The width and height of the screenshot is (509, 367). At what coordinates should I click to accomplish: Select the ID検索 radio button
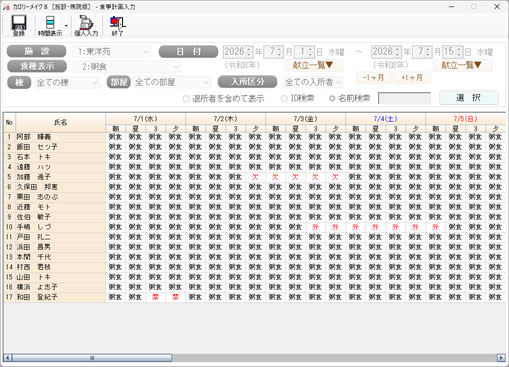tap(284, 98)
